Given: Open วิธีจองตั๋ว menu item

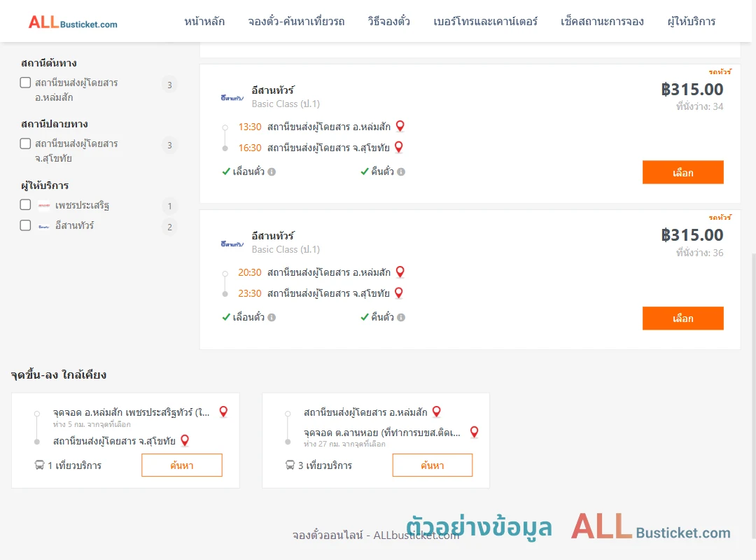Looking at the screenshot, I should [x=388, y=22].
